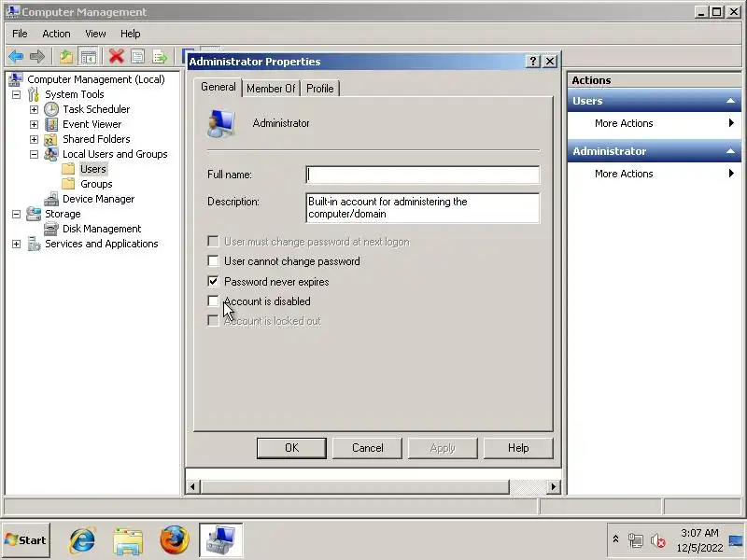Open the Help menu

[130, 34]
